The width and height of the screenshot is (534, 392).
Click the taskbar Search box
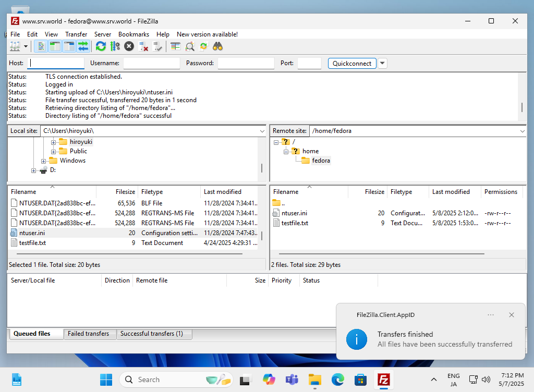pyautogui.click(x=176, y=379)
